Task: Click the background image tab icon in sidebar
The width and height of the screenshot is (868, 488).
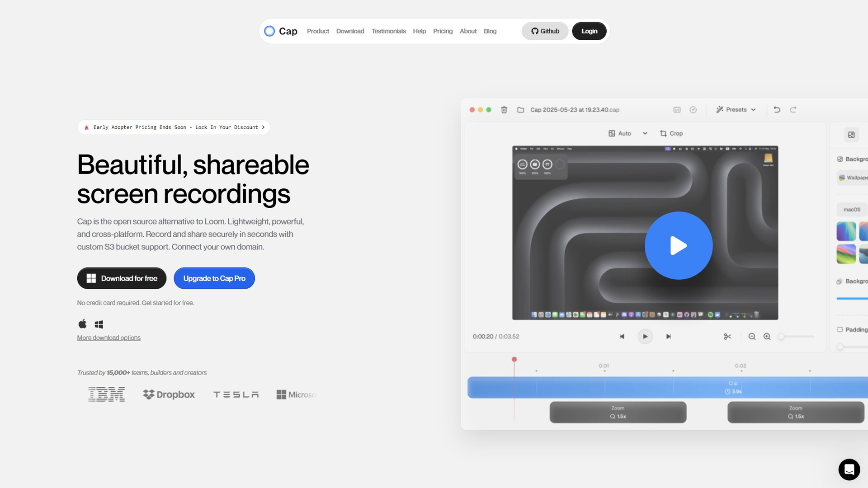Action: 851,135
